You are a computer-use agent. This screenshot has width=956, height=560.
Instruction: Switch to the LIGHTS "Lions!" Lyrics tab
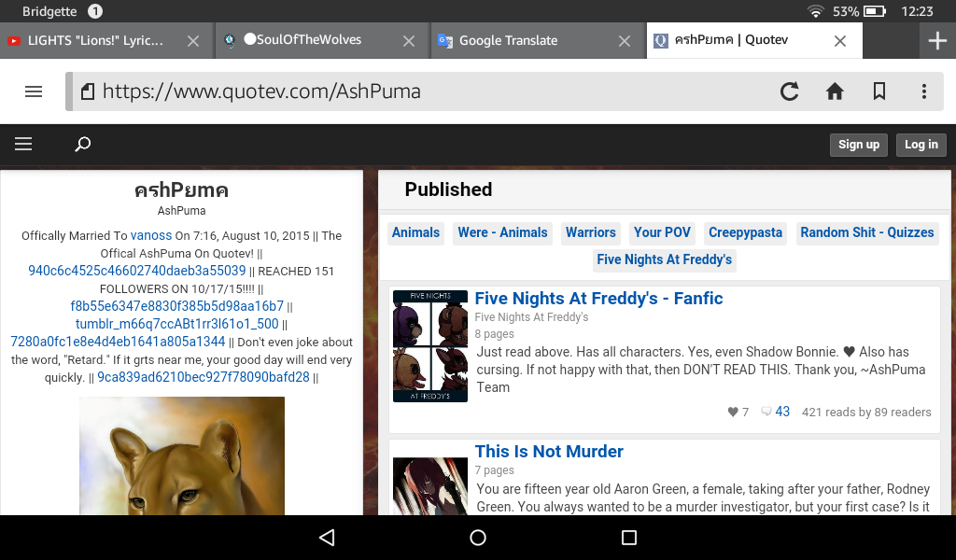click(95, 40)
